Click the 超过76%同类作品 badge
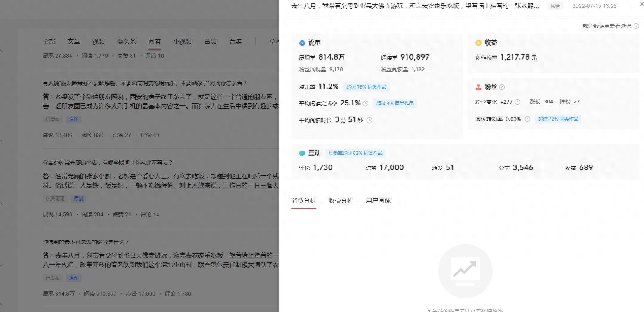Image resolution: width=644 pixels, height=312 pixels. coord(366,87)
